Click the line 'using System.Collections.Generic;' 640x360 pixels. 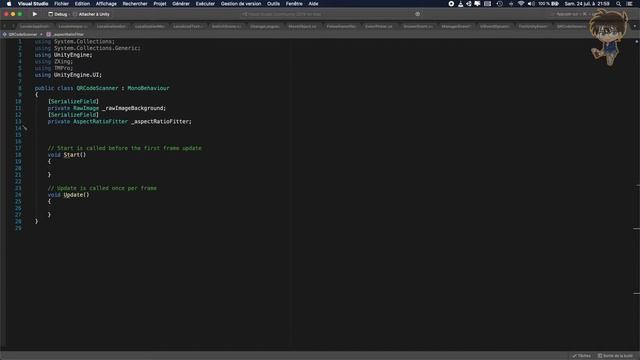[x=87, y=48]
